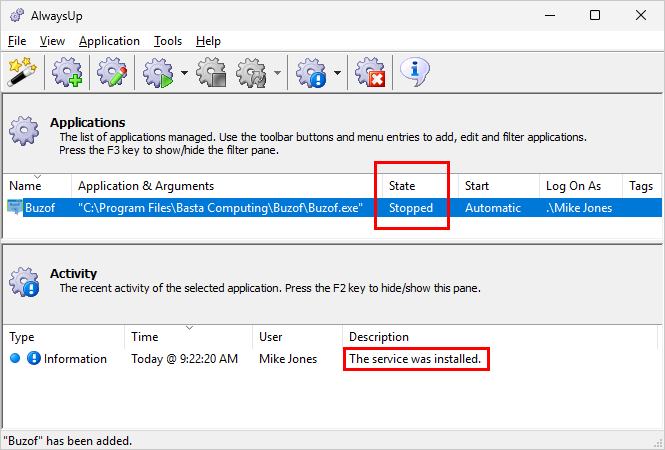The image size is (665, 450).
Task: Click the activity report gear icon
Action: point(311,73)
